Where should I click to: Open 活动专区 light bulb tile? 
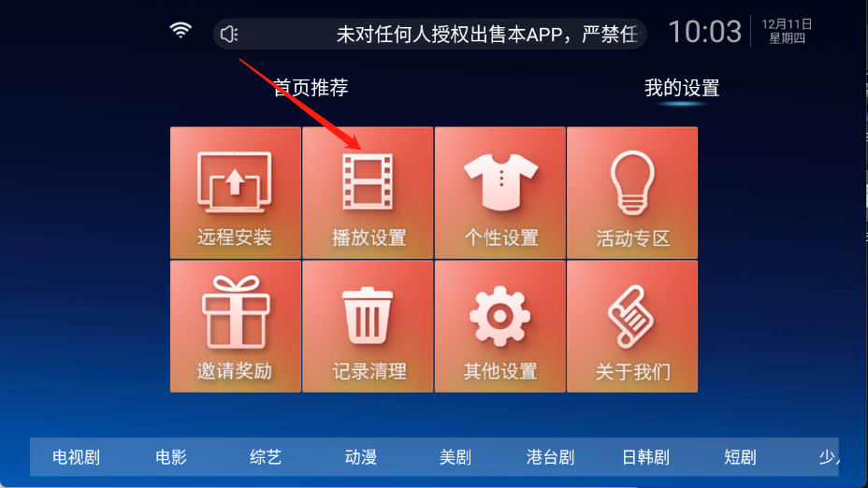click(x=632, y=193)
